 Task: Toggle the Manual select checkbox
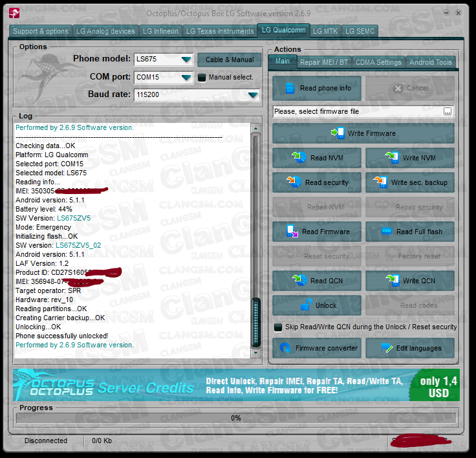(x=202, y=78)
